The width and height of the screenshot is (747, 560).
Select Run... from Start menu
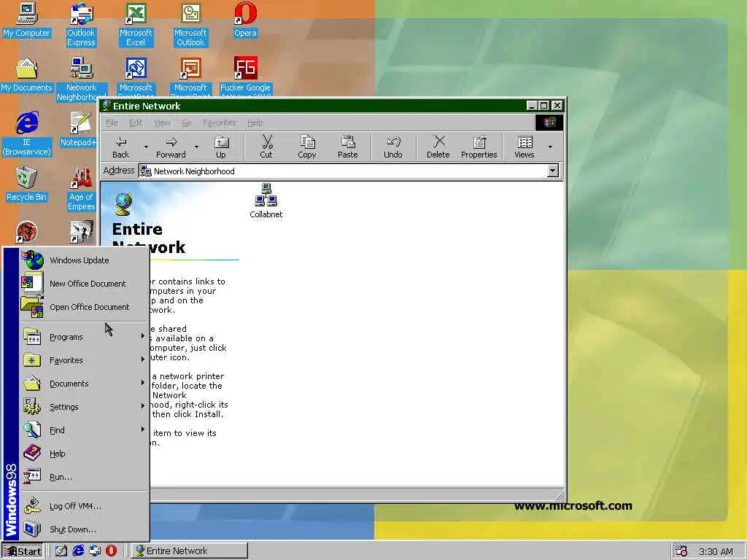(x=85, y=477)
